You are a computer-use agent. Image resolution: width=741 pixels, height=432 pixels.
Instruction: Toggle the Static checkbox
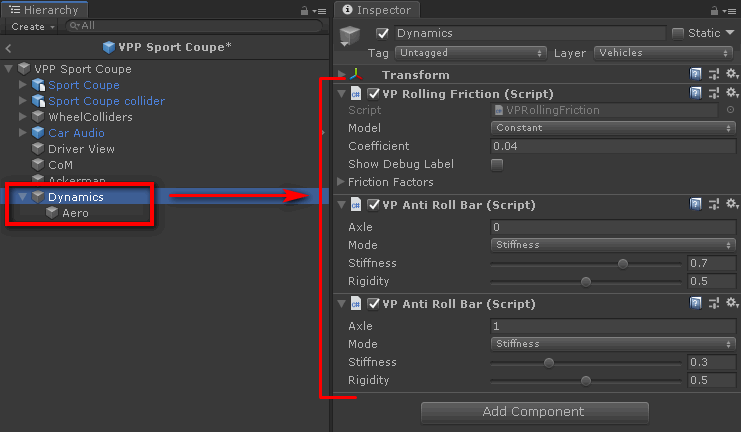coord(678,33)
